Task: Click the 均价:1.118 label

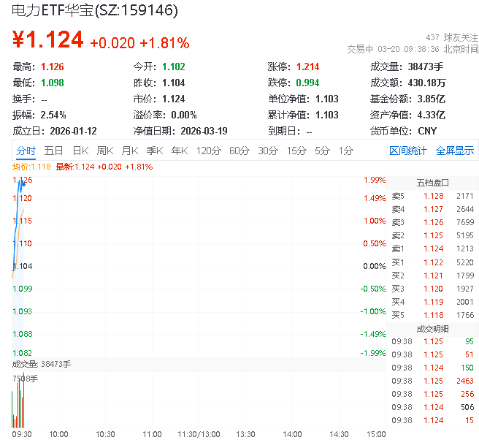Action: pyautogui.click(x=31, y=167)
